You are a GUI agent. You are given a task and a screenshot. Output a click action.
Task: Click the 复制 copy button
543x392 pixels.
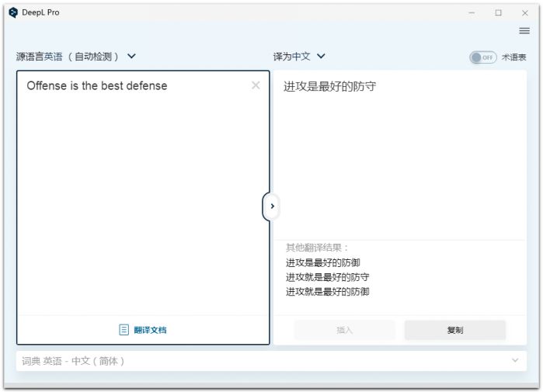[x=454, y=330]
